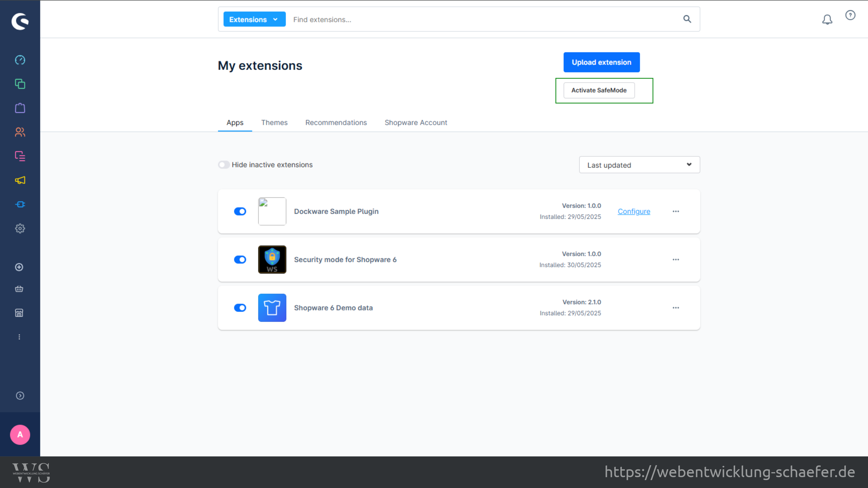Open the basket sales channel icon

[x=19, y=289]
